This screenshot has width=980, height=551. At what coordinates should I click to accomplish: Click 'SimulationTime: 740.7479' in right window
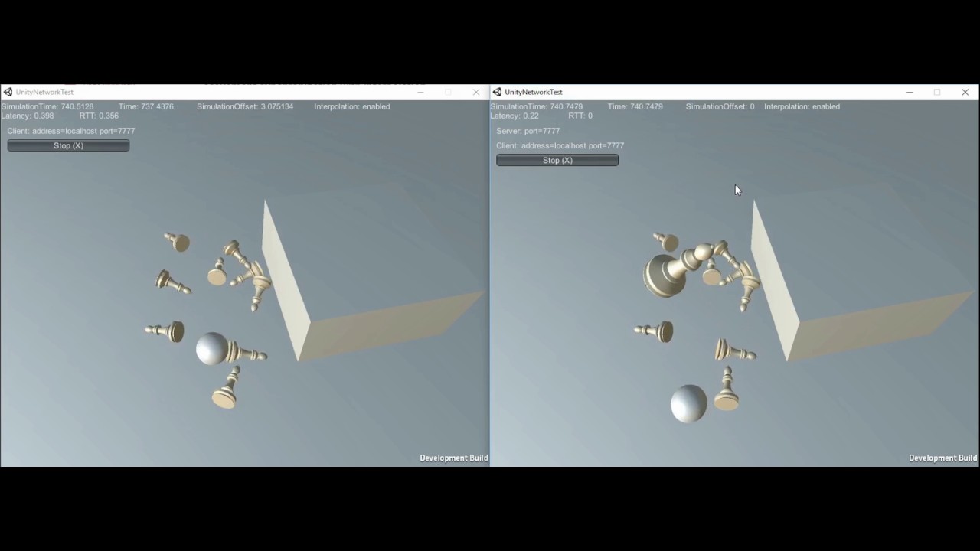coord(537,106)
